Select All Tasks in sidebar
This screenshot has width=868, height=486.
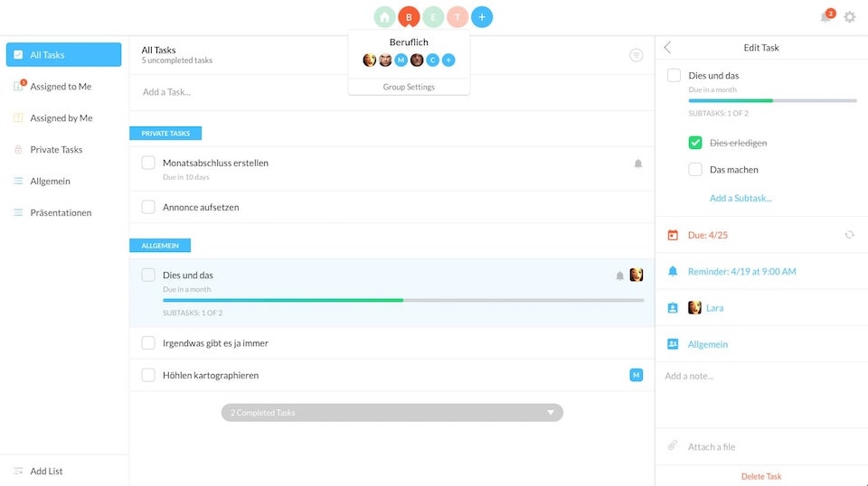click(63, 55)
